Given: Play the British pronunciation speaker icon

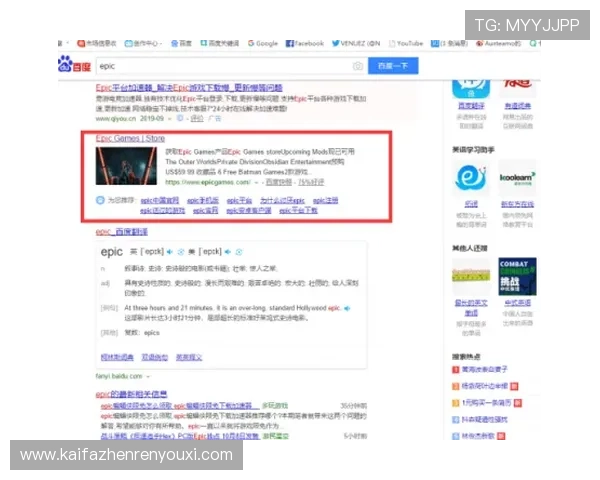Looking at the screenshot, I should pos(170,252).
